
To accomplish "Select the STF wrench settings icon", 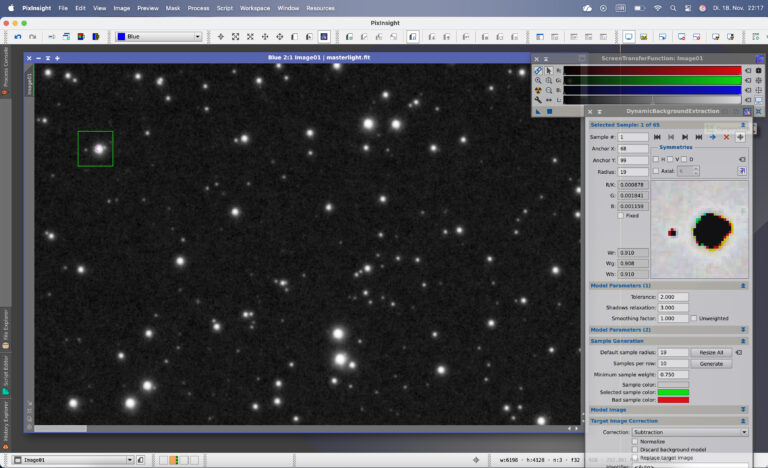I will tap(538, 100).
